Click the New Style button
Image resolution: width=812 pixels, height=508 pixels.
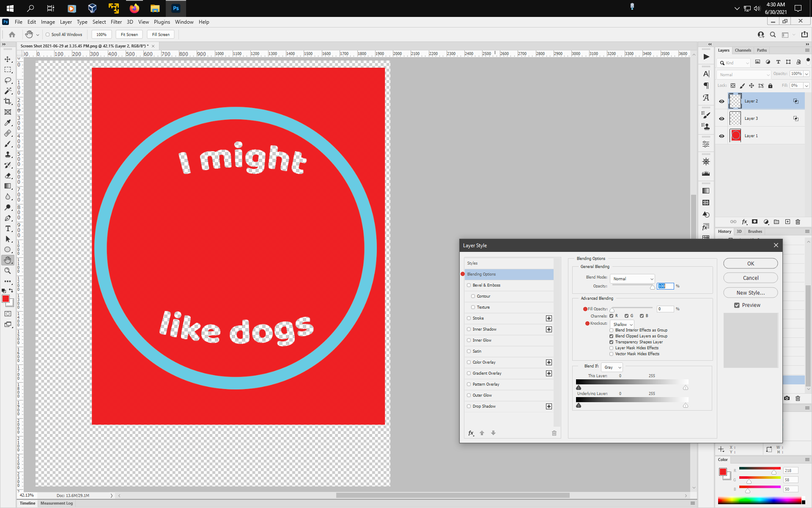click(x=750, y=293)
